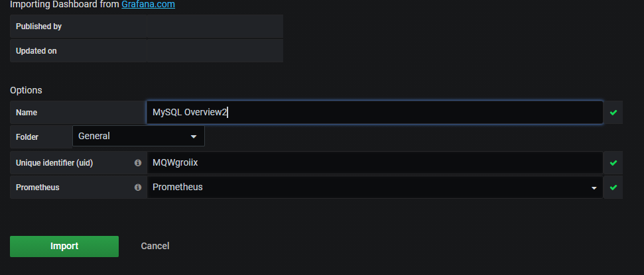
Task: Click the Folder label
Action: click(27, 137)
